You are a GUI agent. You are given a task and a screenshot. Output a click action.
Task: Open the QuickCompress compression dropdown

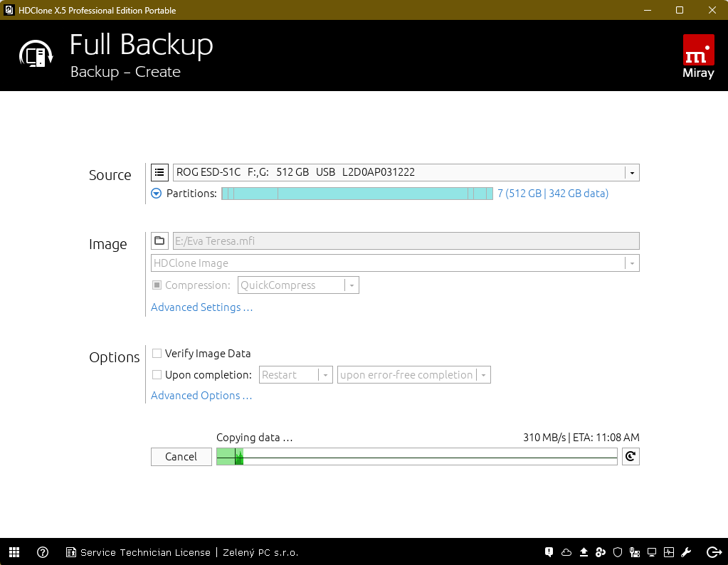click(x=298, y=285)
